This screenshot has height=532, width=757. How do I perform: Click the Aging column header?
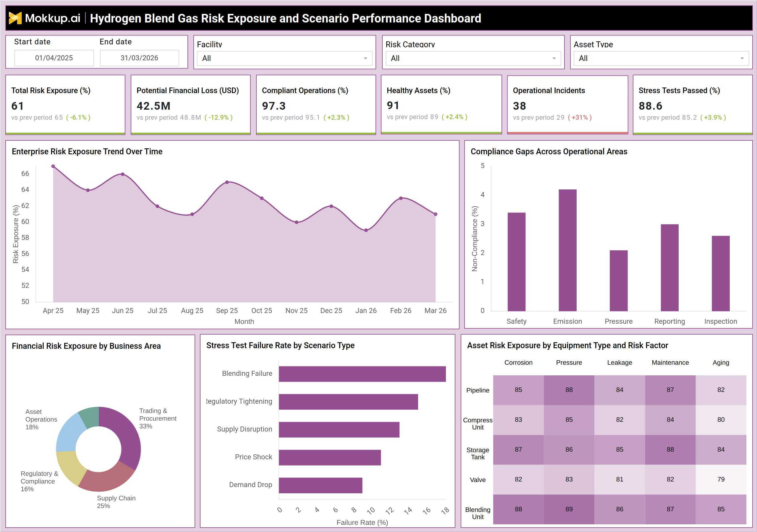721,363
